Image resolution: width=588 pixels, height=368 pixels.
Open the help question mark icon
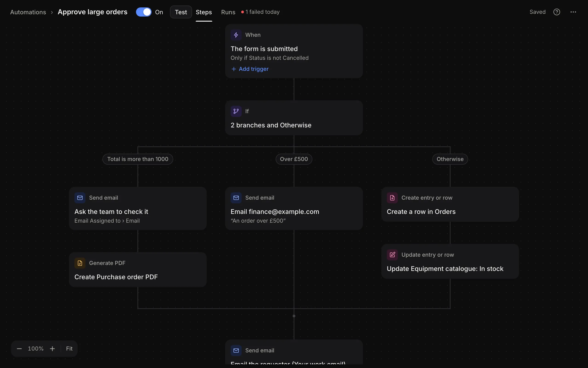pyautogui.click(x=557, y=12)
